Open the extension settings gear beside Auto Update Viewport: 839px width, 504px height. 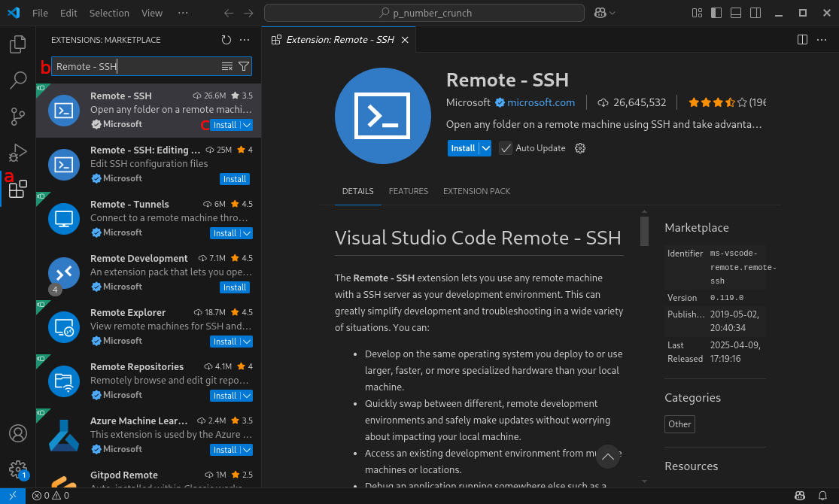(580, 148)
